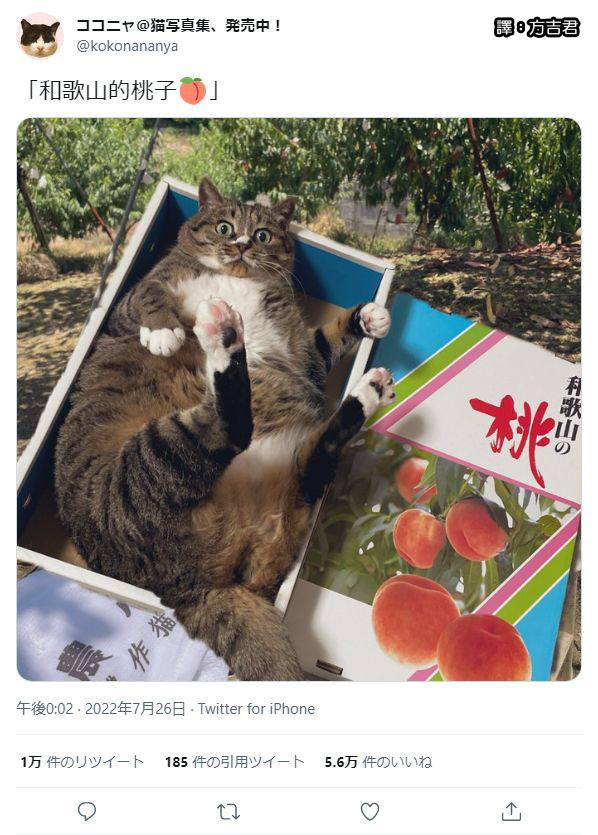The image size is (598, 835).
Task: Click the white towel with 豊作猫 text
Action: 107,628
